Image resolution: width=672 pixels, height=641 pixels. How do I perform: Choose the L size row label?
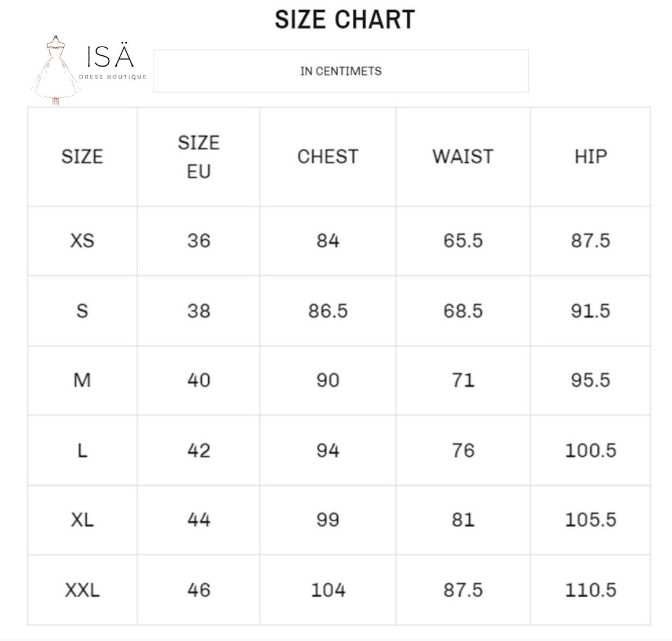82,450
